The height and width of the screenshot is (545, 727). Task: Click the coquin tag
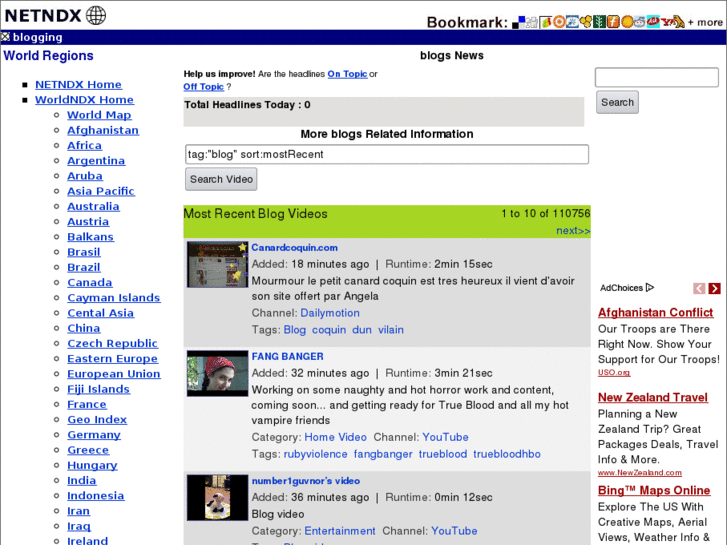[329, 330]
